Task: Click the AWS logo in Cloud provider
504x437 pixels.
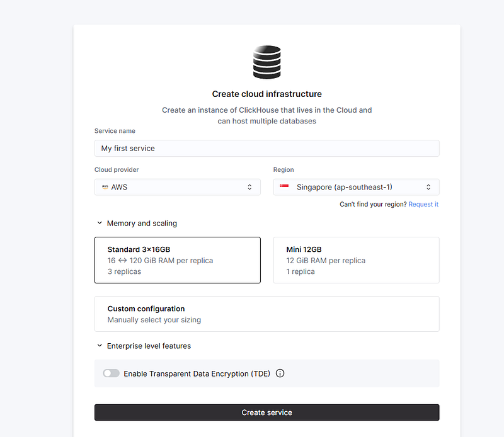Action: 105,187
